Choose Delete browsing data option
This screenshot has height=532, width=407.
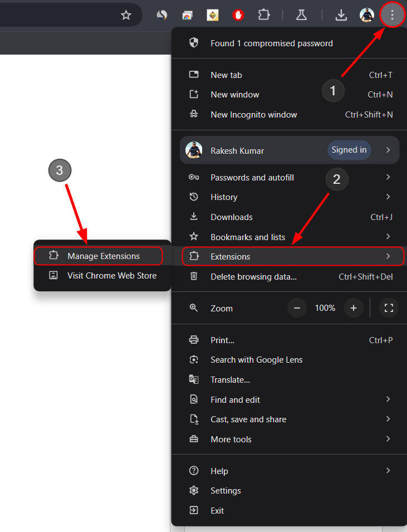tap(253, 276)
